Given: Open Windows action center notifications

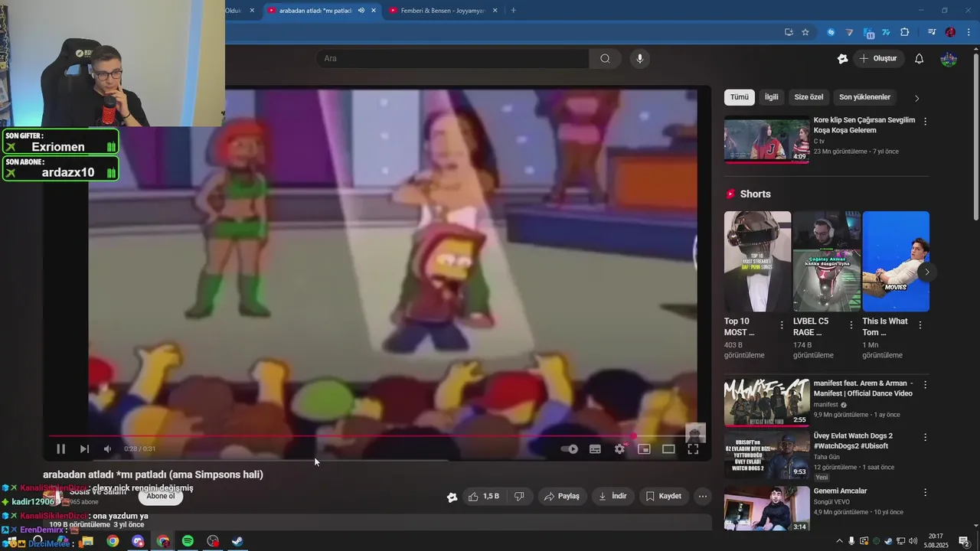Looking at the screenshot, I should click(964, 541).
